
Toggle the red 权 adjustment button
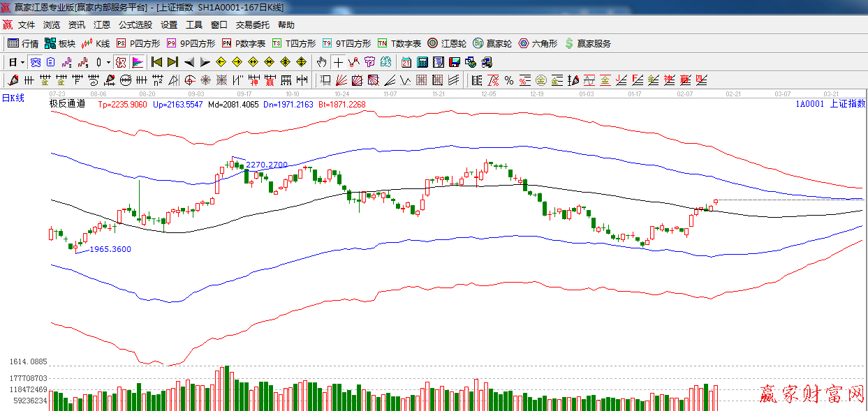click(x=121, y=62)
